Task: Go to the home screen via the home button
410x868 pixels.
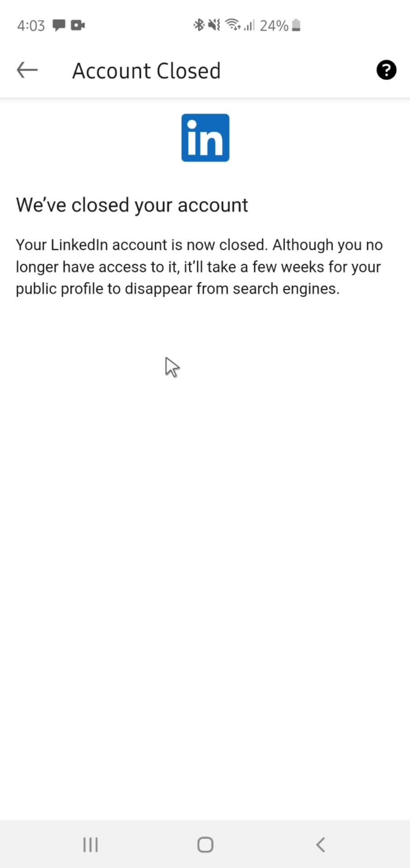Action: (x=205, y=844)
